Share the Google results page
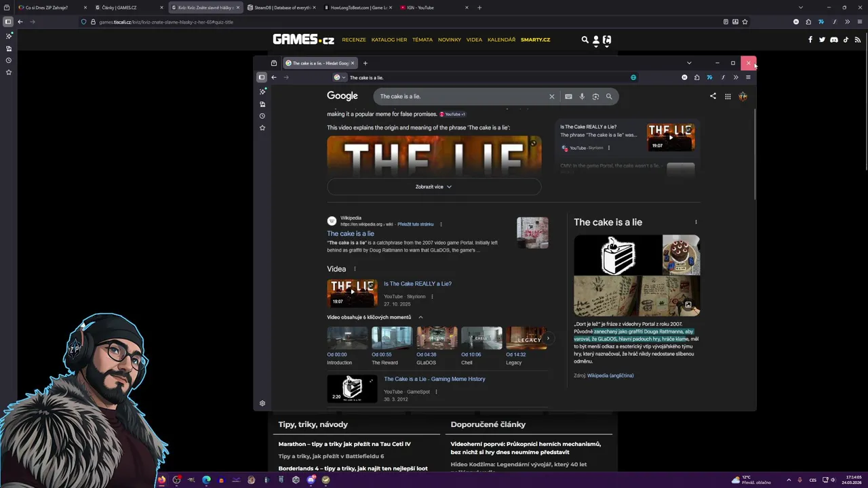868x488 pixels. 713,96
